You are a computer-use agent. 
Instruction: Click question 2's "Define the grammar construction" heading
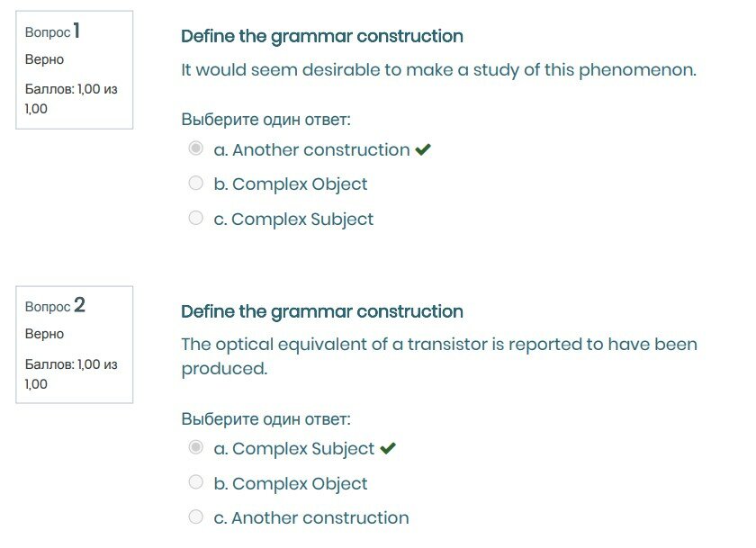tap(322, 312)
